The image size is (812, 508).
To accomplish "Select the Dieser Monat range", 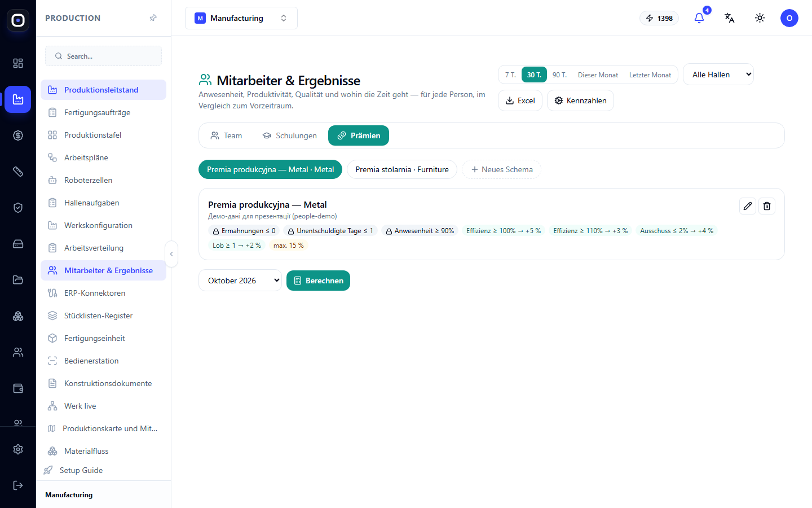I will point(598,75).
